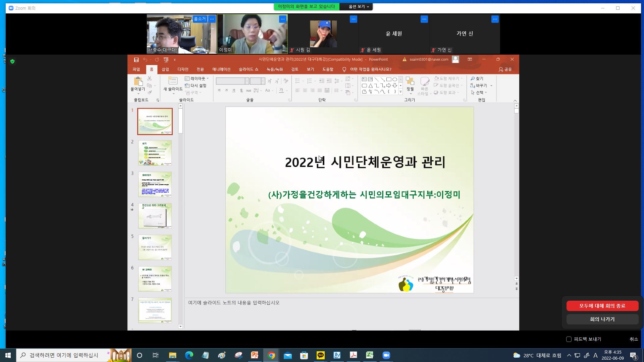Click the 회의 나가기 button
This screenshot has width=644, height=362.
(x=602, y=319)
